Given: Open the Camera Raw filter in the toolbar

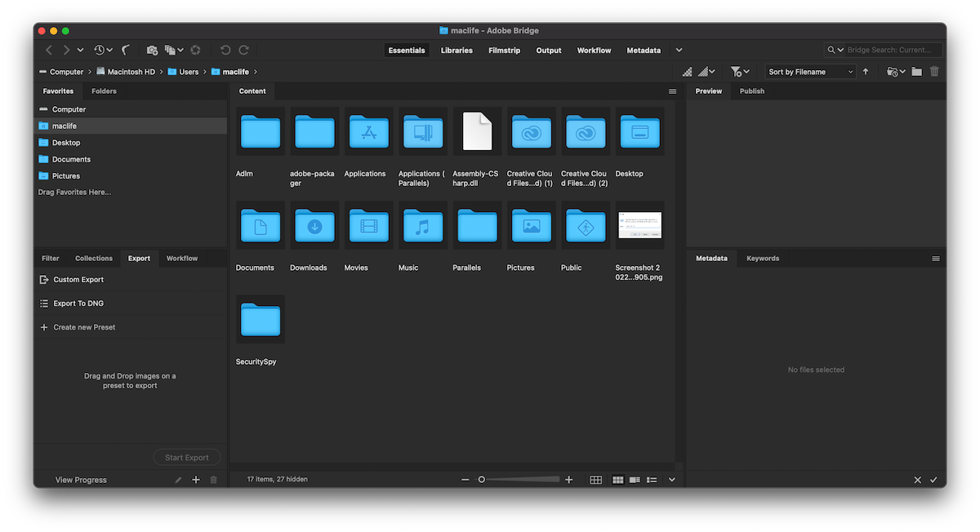Looking at the screenshot, I should 196,50.
